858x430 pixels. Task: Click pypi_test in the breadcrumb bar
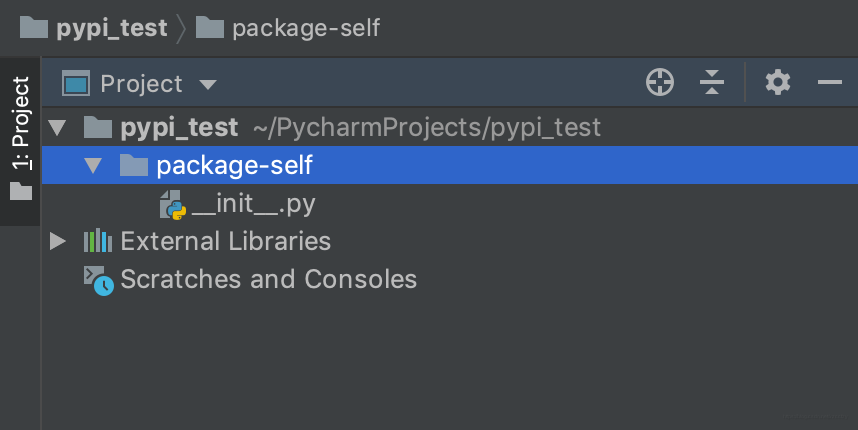(112, 28)
